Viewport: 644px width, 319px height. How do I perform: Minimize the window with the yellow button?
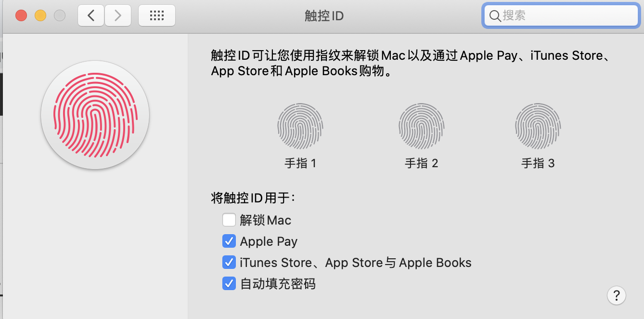[40, 15]
